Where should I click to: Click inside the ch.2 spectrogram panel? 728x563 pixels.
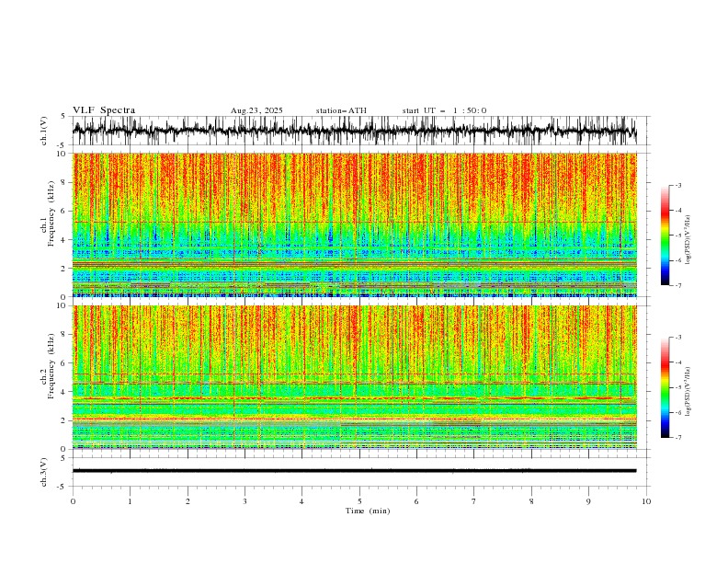(354, 377)
